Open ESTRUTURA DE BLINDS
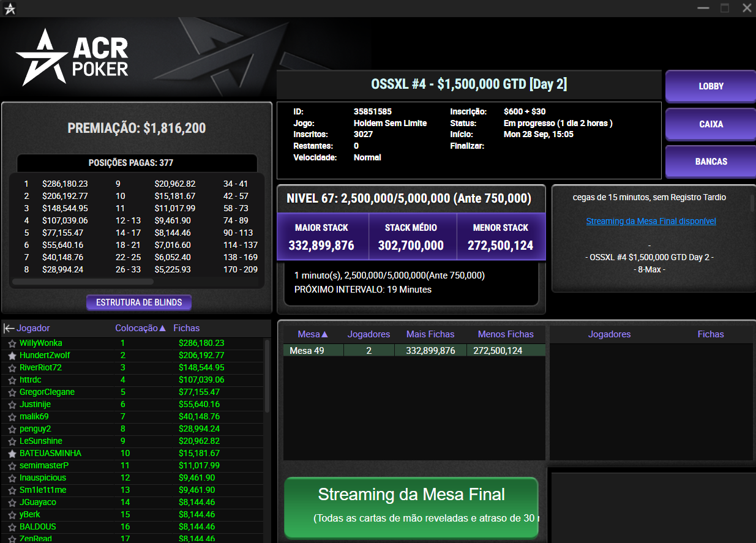 point(139,302)
